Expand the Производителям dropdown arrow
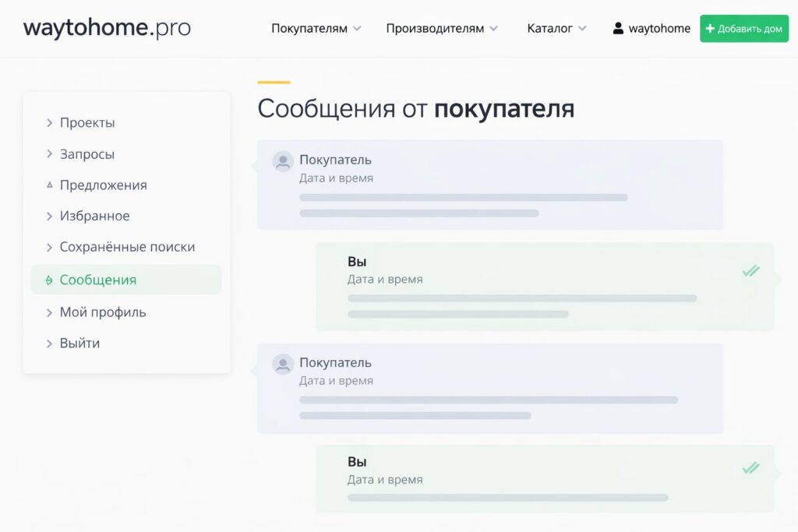 [493, 29]
